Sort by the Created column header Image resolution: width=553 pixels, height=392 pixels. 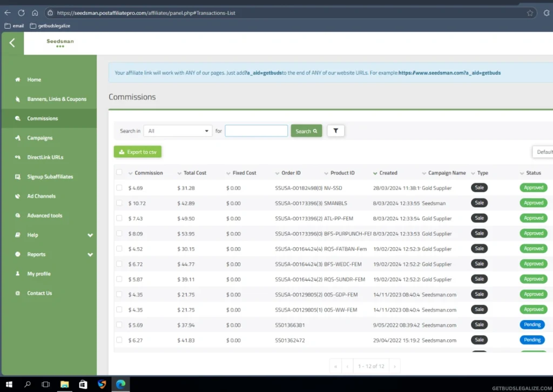pyautogui.click(x=388, y=173)
